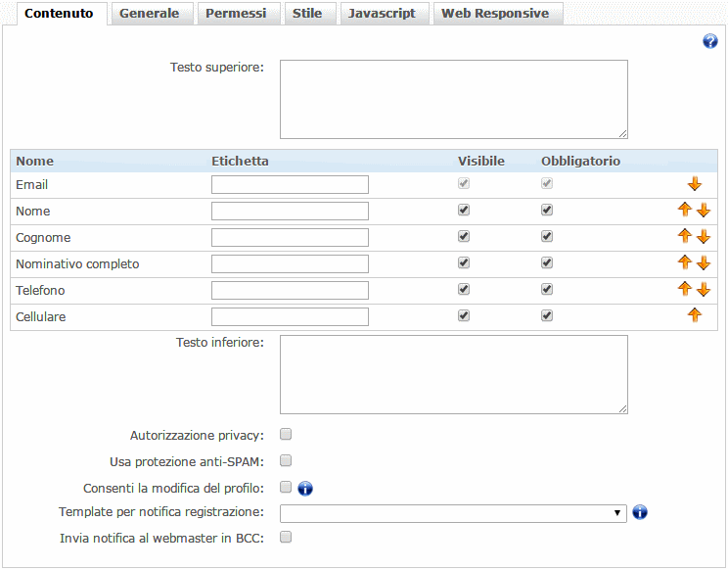Move Nominativo completo row down
Screen dimensions: 728x569
(704, 263)
